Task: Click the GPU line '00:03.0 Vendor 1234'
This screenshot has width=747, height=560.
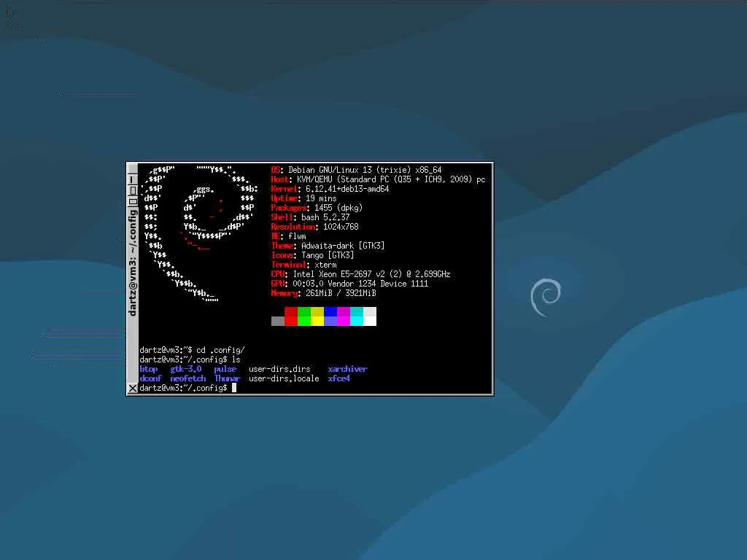Action: 334,284
